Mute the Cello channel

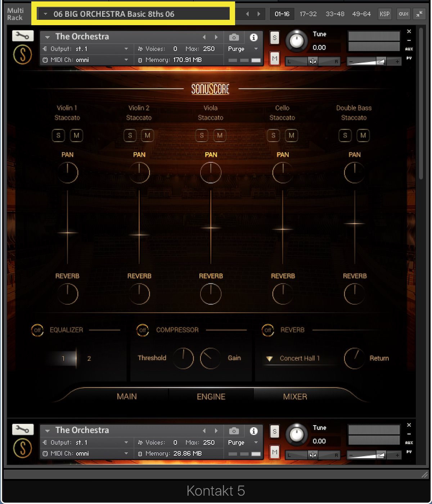291,135
